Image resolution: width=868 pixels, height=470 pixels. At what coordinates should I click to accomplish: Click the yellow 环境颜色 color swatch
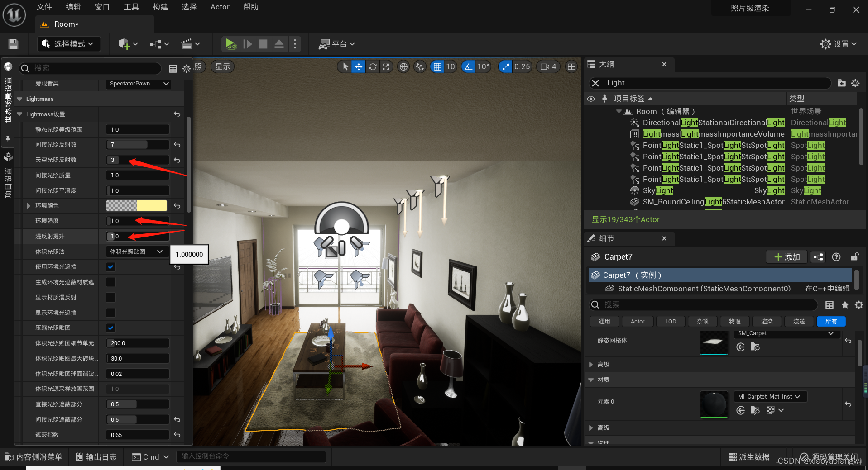point(151,206)
